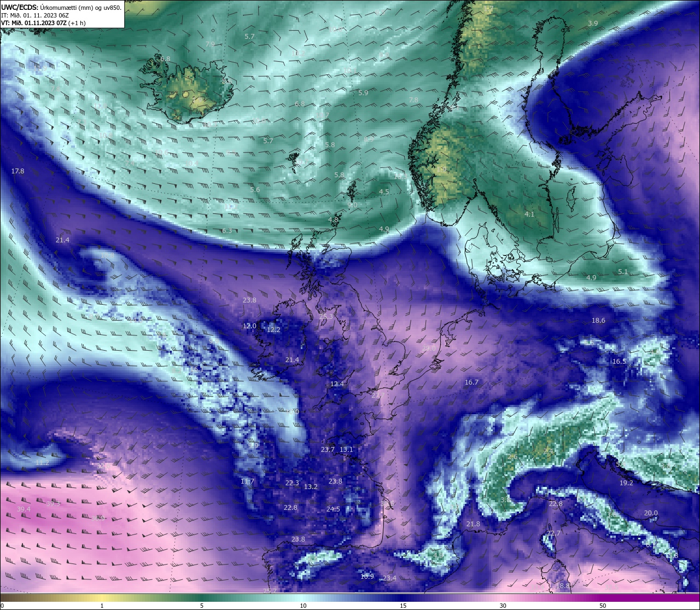Image resolution: width=700 pixels, height=610 pixels.
Task: Select the 6.3 value west of Scotland
Action: coord(227,231)
